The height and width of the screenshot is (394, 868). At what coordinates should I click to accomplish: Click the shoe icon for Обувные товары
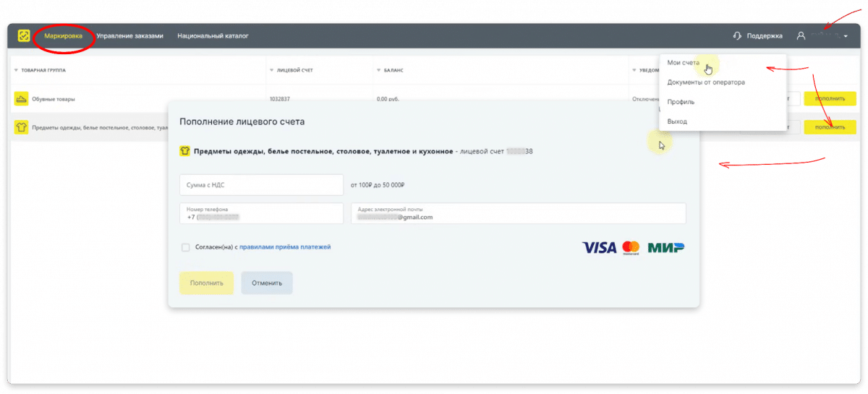(x=22, y=99)
